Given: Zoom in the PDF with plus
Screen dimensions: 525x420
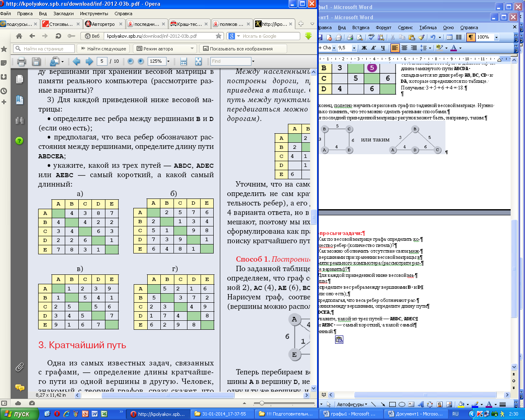Looking at the screenshot, I should (x=141, y=61).
